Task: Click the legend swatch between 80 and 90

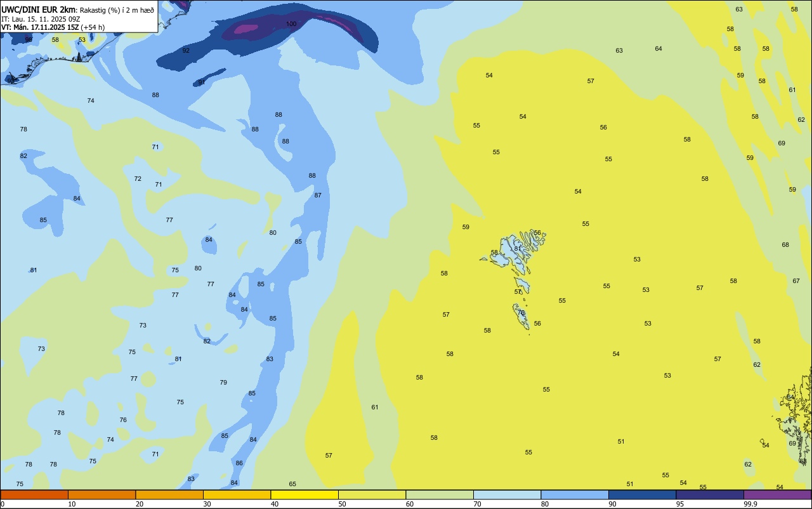Action: coord(575,494)
